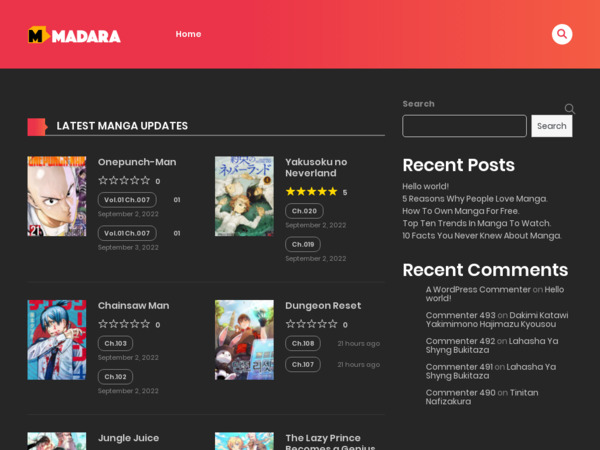Click 'A WordPress Commenter' author link
This screenshot has width=600, height=450.
pos(478,289)
